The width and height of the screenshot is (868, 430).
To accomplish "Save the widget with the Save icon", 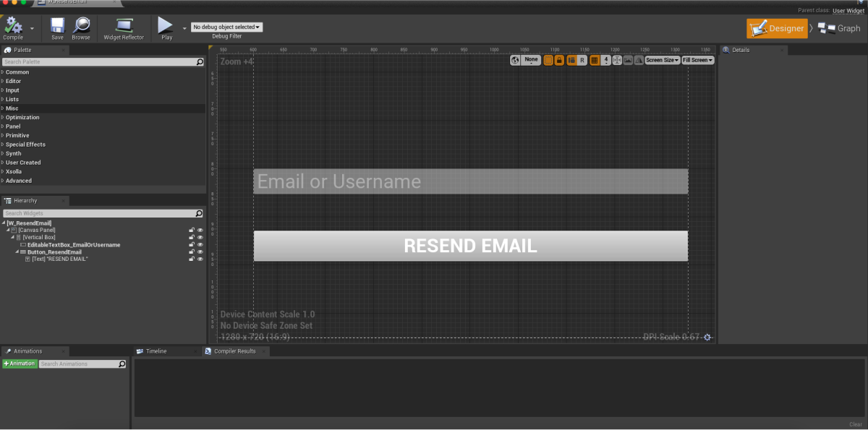I will click(x=57, y=27).
